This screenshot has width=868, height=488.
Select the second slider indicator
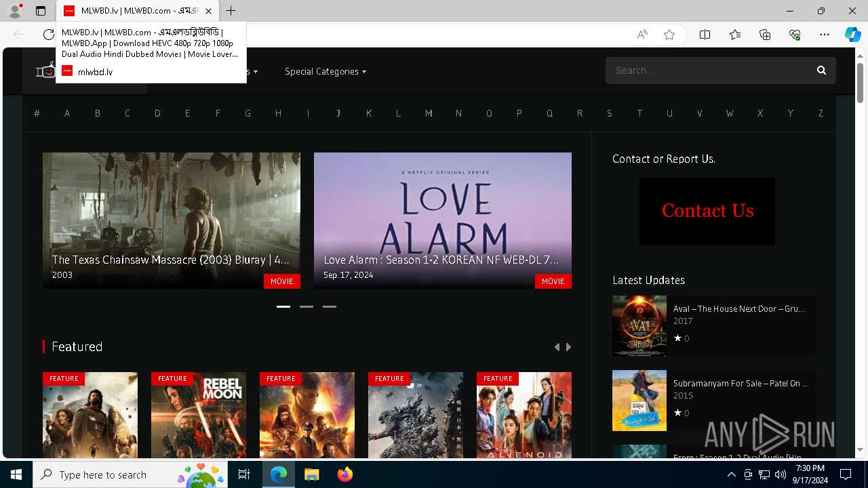[307, 306]
